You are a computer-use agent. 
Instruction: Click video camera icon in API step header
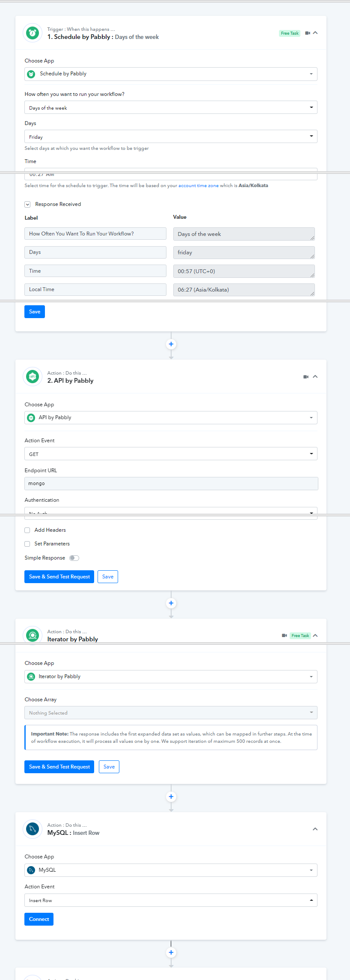(306, 377)
